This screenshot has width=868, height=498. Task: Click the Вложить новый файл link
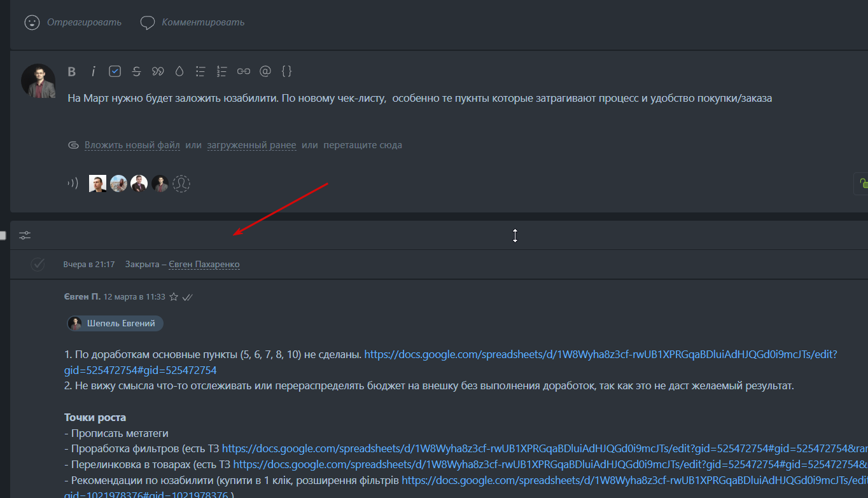pos(132,145)
